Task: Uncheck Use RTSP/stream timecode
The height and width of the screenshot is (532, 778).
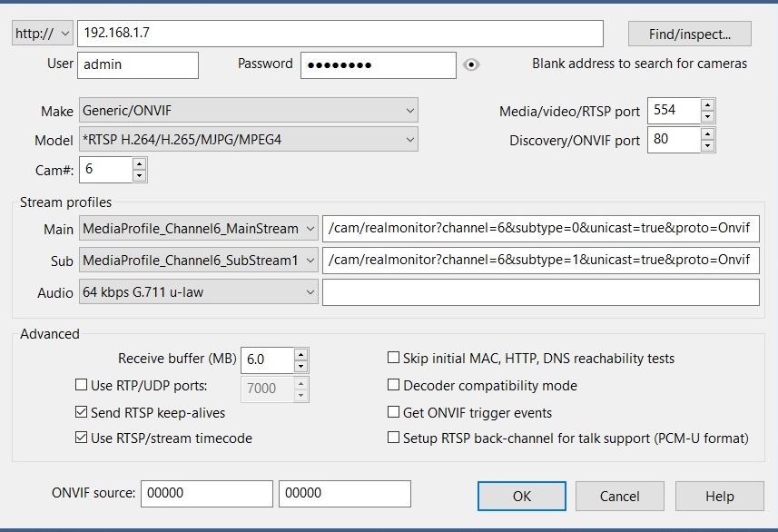Action: click(81, 438)
